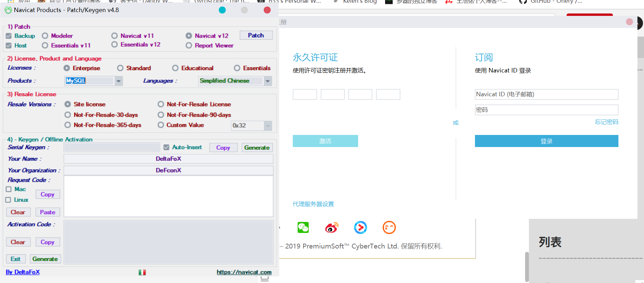This screenshot has width=644, height=283.
Task: Click the first license key box
Action: 305,94
